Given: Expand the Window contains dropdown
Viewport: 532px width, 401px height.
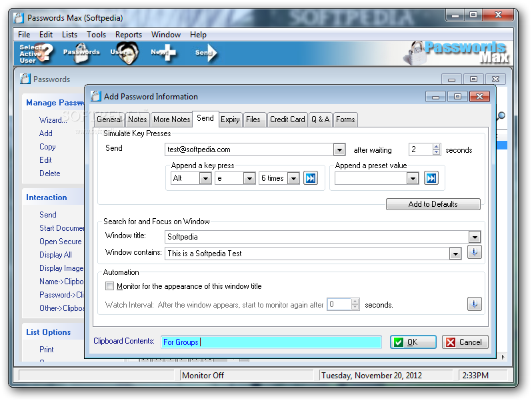Looking at the screenshot, I should tap(455, 254).
